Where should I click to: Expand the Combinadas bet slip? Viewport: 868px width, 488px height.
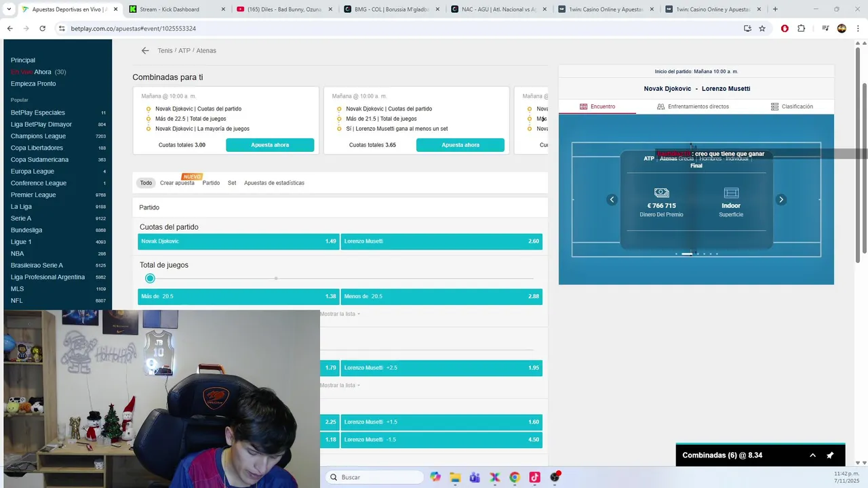coord(812,455)
